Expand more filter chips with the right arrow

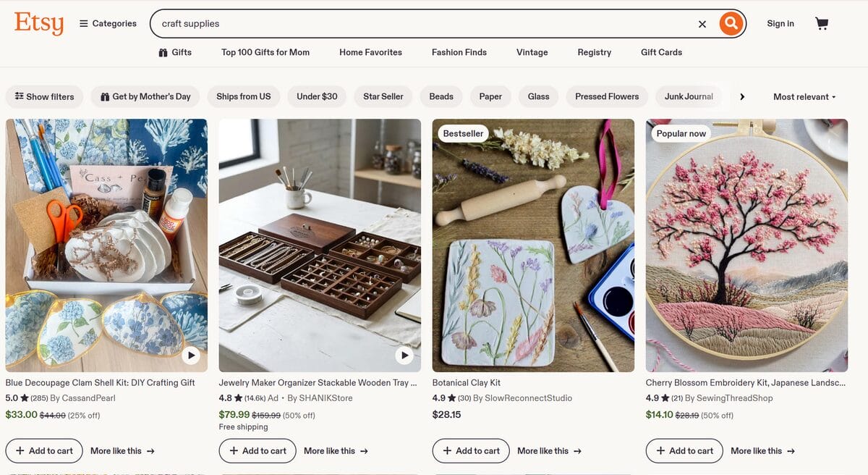[x=741, y=96]
